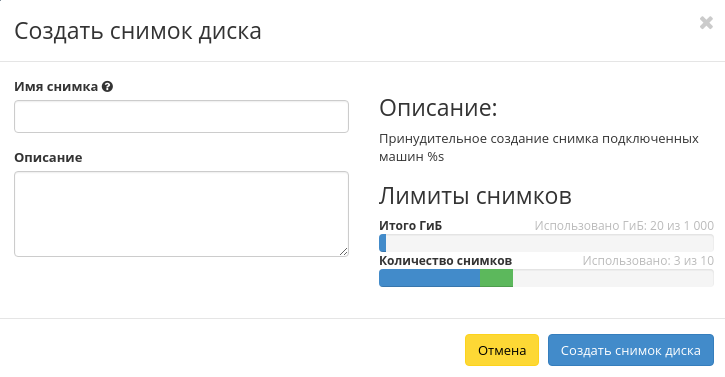Click the Лимиты снимков heading

pos(475,196)
